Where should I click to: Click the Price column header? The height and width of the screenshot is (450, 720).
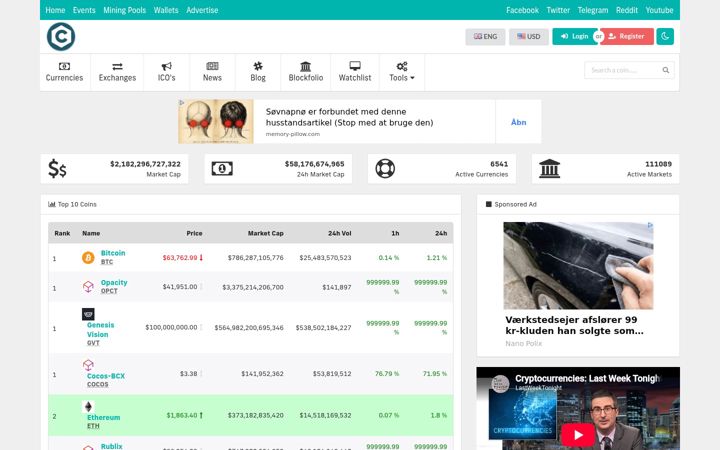[x=194, y=233]
